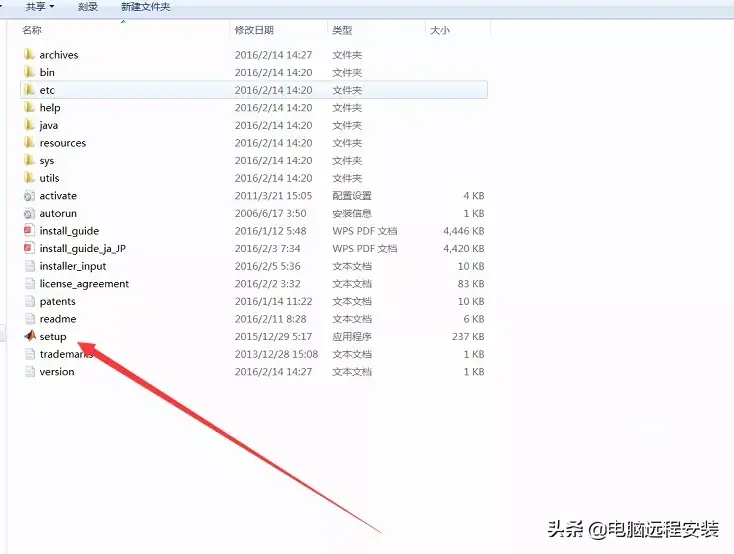Select the archives folder icon
Image resolution: width=734 pixels, height=554 pixels.
(x=29, y=55)
